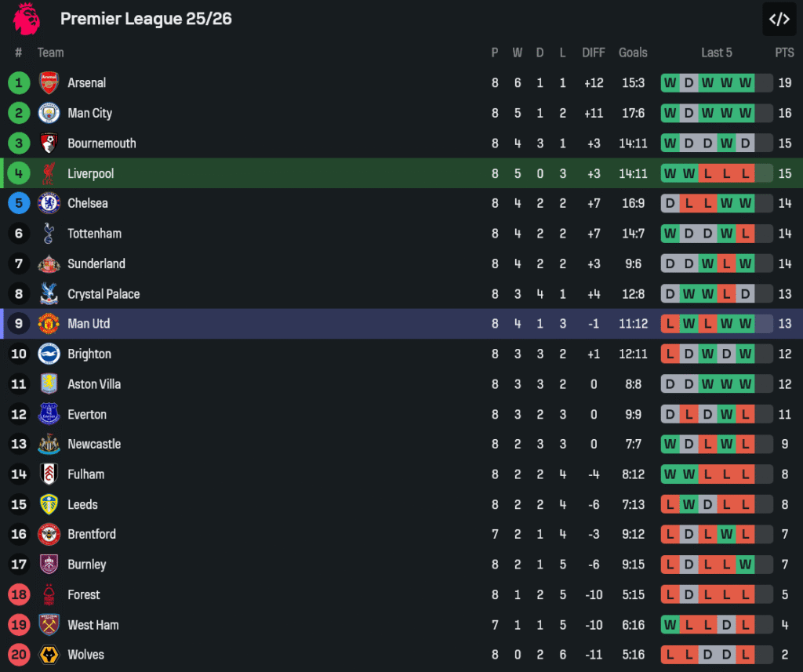Sort table by PTS column header
Screen dimensions: 803x672
(784, 53)
